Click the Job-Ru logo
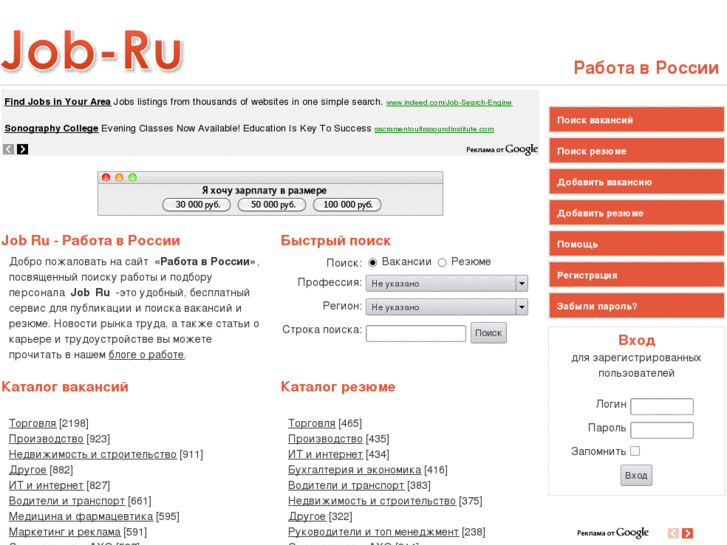 coord(92,50)
